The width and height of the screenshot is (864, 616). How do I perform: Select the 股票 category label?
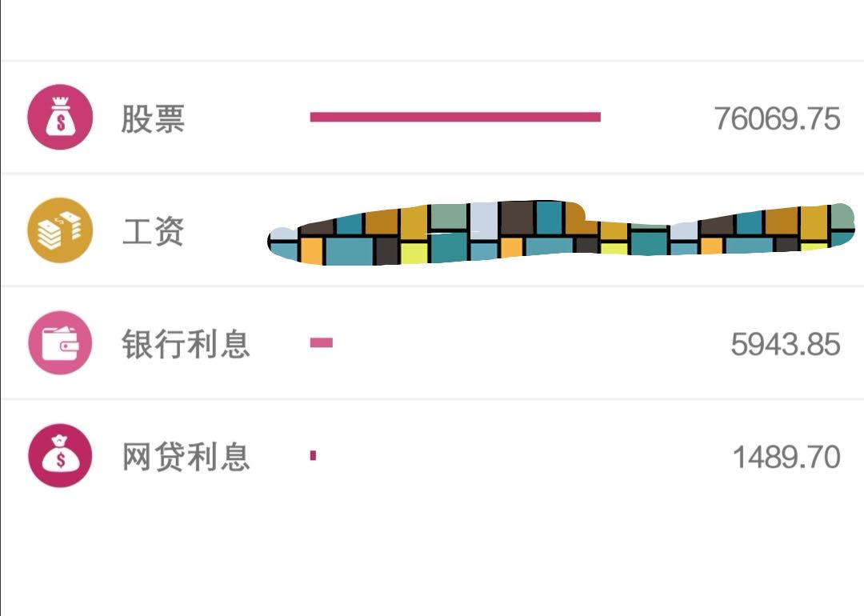[153, 118]
